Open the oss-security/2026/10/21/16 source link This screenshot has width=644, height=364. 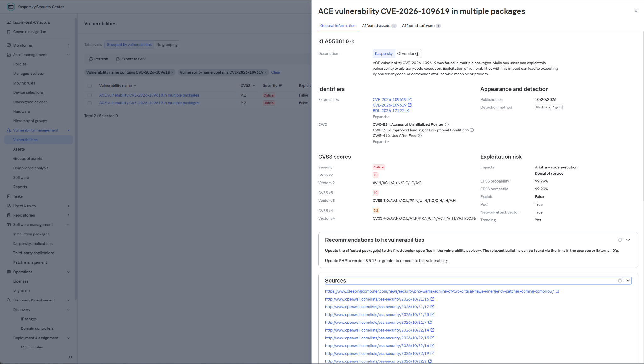(377, 299)
